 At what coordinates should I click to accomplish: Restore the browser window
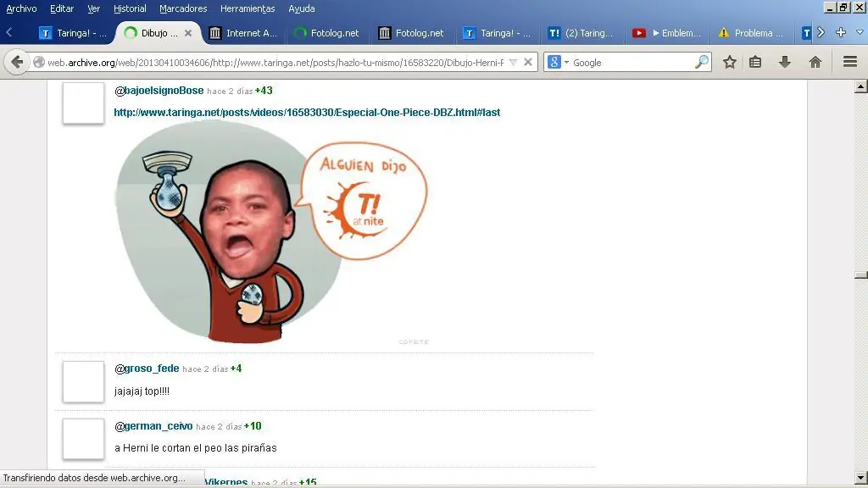point(843,7)
